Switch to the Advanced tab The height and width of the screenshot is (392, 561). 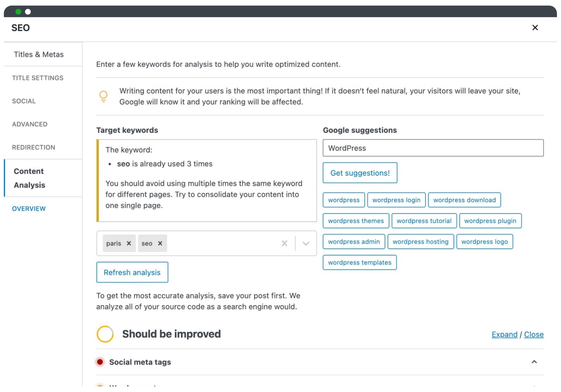point(30,124)
